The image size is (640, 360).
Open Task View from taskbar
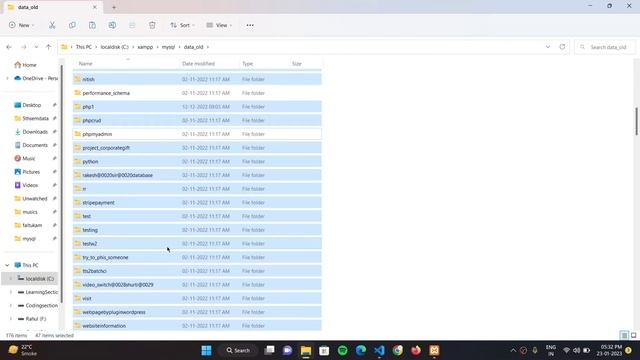pyautogui.click(x=269, y=350)
